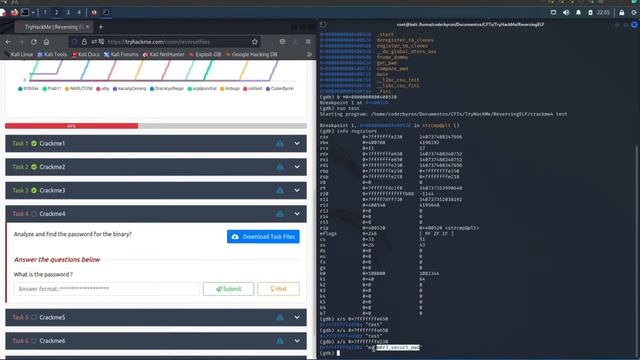Image resolution: width=640 pixels, height=360 pixels.
Task: Focus the terminal window taskbar button
Action: tap(106, 12)
